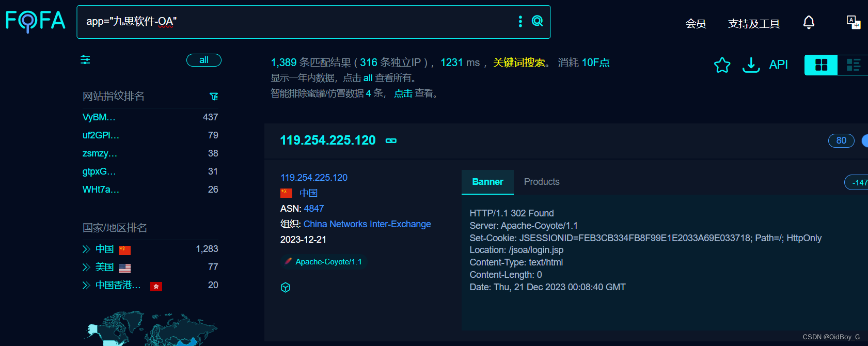Image resolution: width=868 pixels, height=346 pixels.
Task: Click the -147 pill on the right
Action: [857, 182]
